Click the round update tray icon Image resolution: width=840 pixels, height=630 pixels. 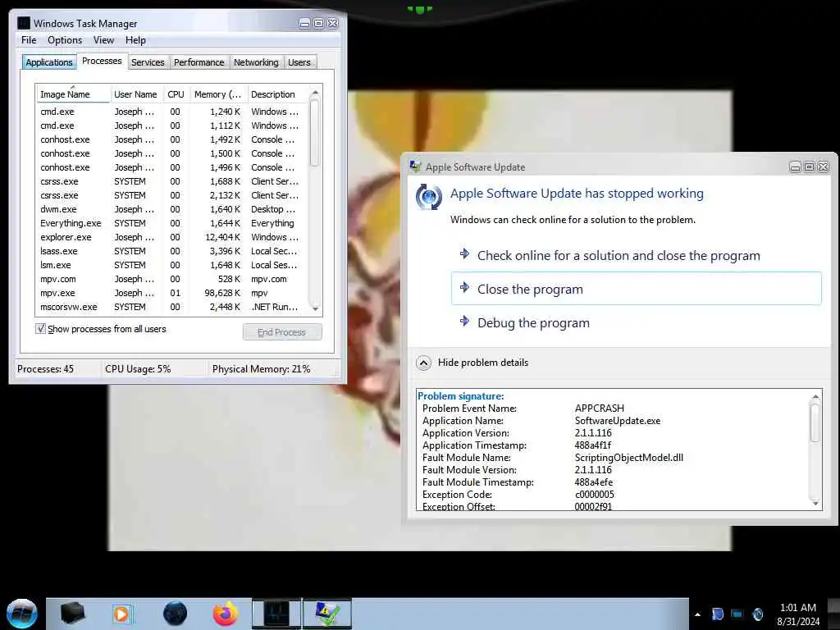pyautogui.click(x=757, y=614)
